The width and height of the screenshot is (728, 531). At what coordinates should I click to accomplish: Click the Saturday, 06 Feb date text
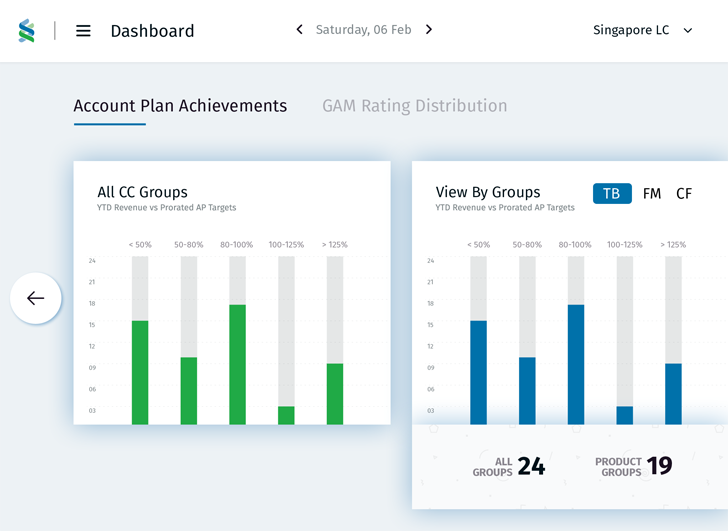364,30
